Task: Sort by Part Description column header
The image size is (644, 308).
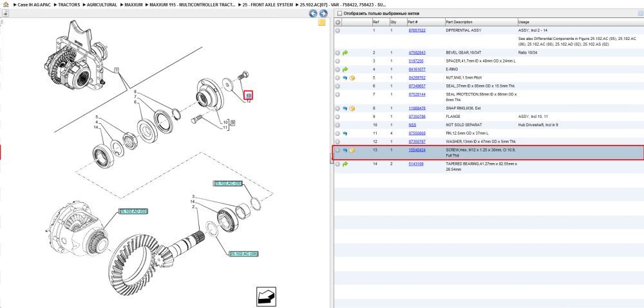Action: (x=481, y=22)
